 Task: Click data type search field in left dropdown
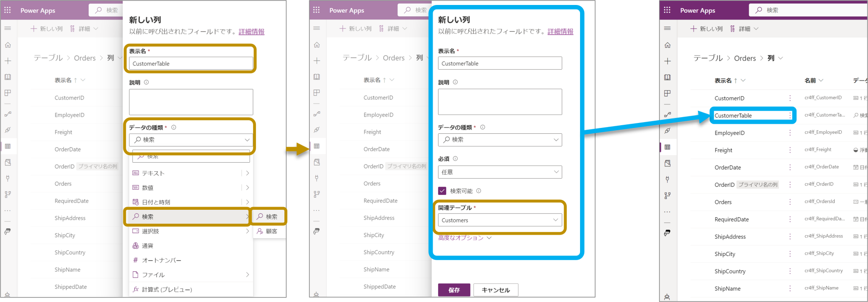tap(191, 156)
